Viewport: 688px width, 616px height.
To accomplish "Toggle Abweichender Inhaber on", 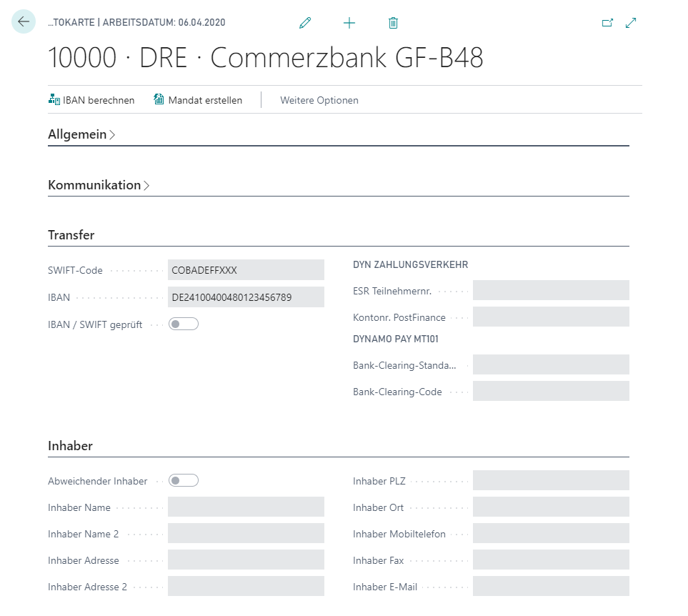I will 184,480.
